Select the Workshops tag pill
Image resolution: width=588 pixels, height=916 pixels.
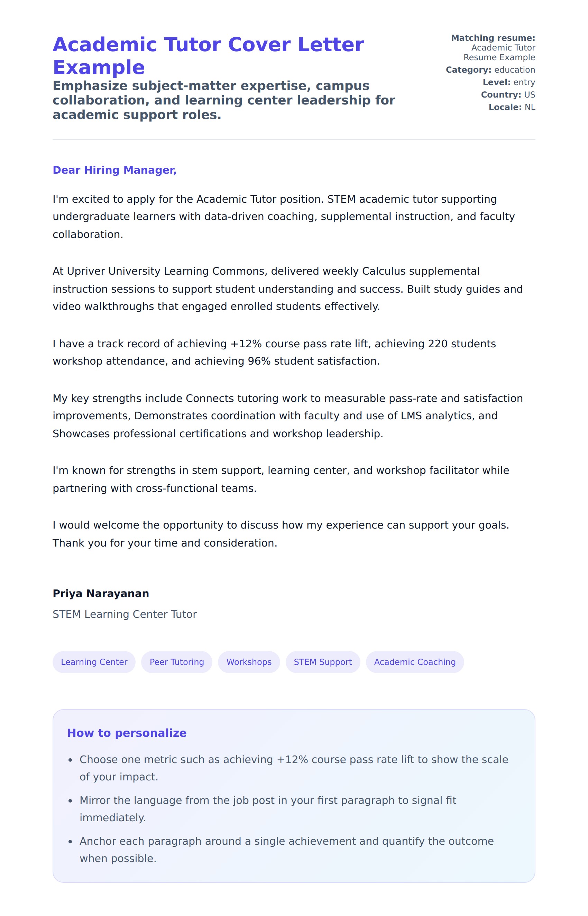click(249, 662)
